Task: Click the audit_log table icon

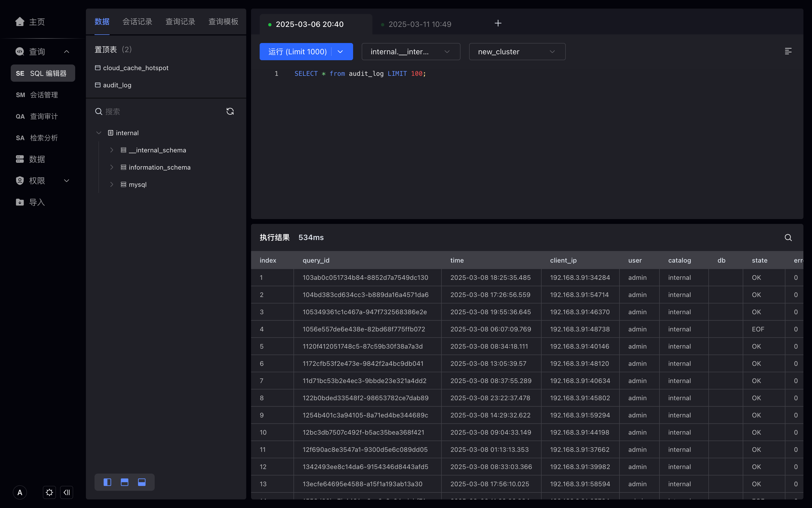Action: [98, 85]
